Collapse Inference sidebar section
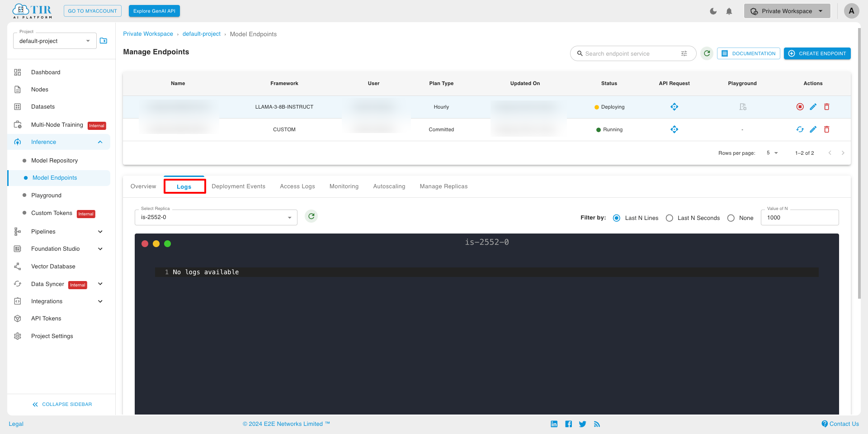868x434 pixels. (x=100, y=142)
